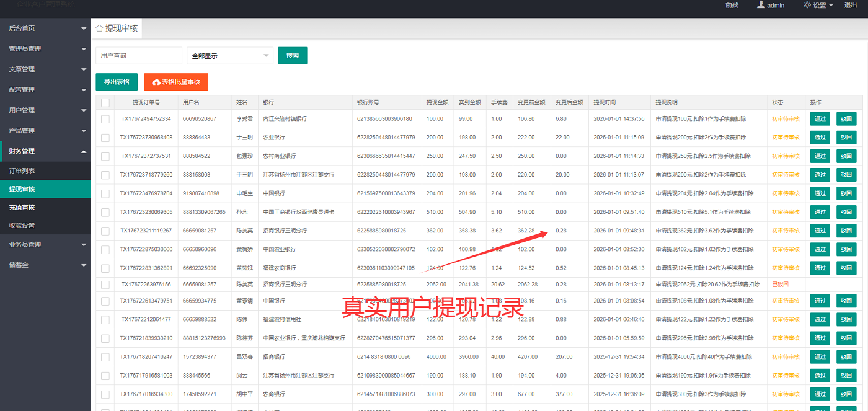The height and width of the screenshot is (411, 868).
Task: Open the 全部显示 filter dropdown
Action: pyautogui.click(x=229, y=55)
